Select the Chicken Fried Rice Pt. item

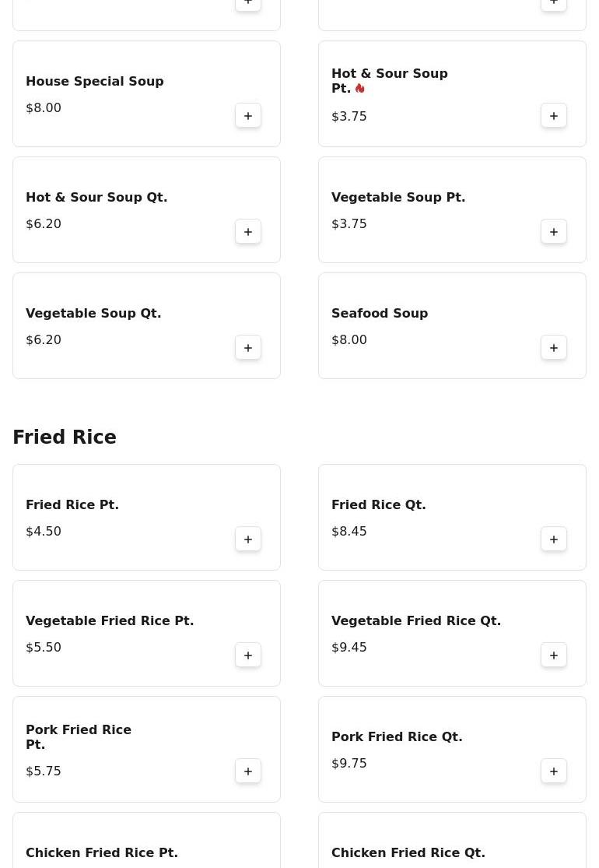[102, 852]
